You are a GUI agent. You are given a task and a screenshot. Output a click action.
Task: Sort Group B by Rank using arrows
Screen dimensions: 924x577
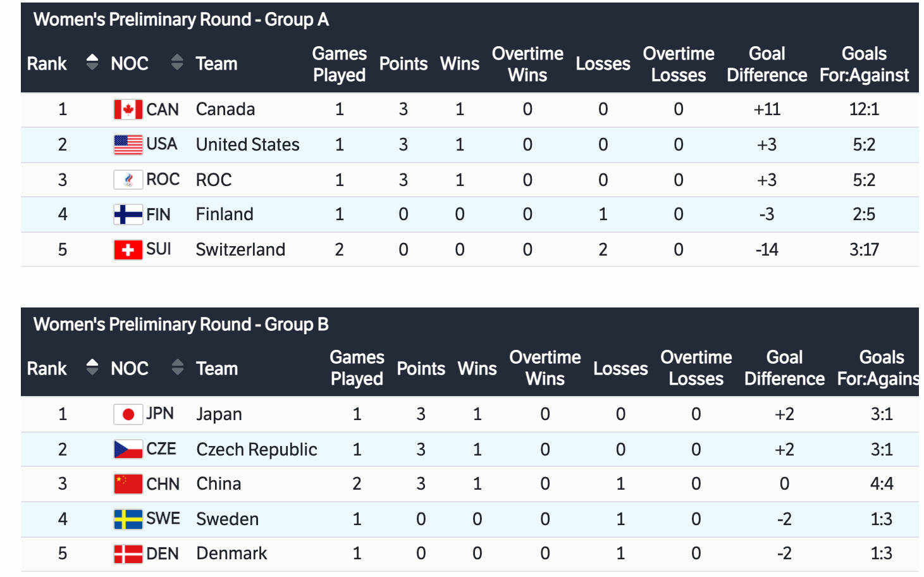92,367
